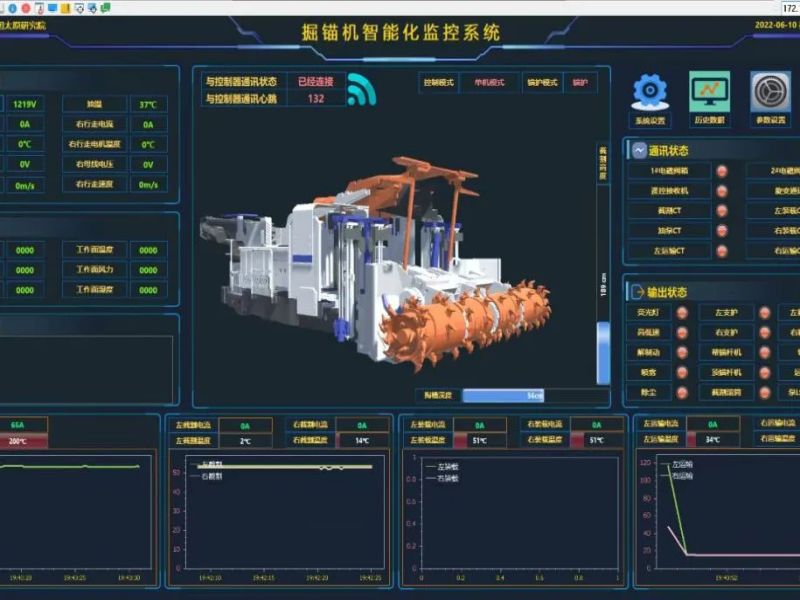800x600 pixels.
Task: Click the teal wireless signal icon
Action: (x=361, y=91)
